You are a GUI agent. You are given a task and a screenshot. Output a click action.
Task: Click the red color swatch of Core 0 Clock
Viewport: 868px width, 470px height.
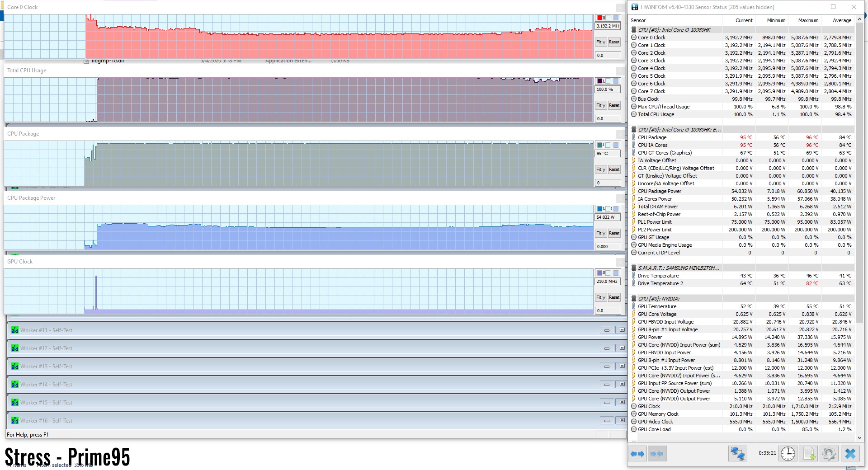(x=600, y=18)
